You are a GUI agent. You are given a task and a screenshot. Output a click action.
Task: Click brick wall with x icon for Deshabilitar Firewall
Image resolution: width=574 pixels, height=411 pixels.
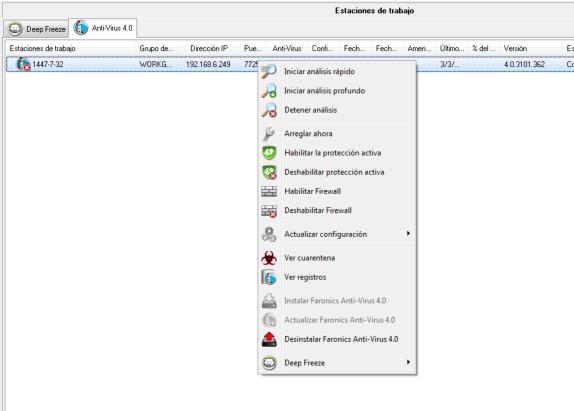(x=269, y=210)
